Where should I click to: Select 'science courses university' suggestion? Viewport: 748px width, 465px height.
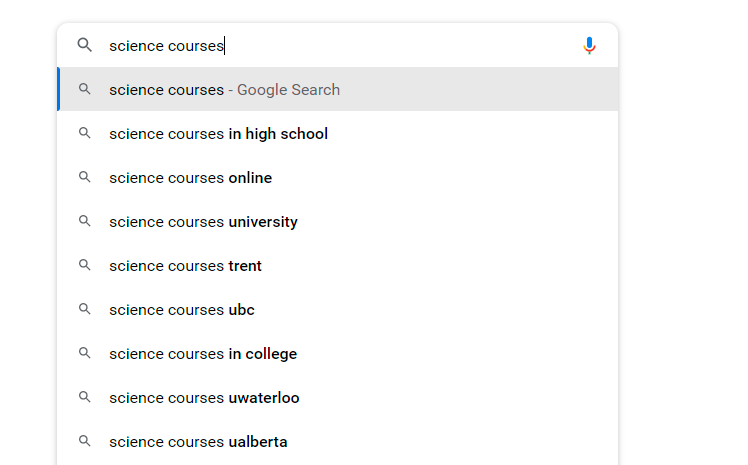[203, 222]
